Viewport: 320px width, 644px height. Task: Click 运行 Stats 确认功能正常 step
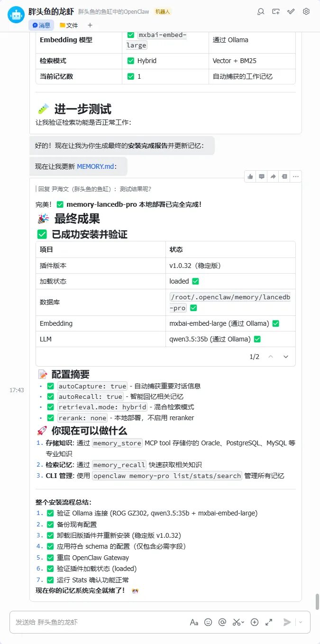[x=93, y=580]
